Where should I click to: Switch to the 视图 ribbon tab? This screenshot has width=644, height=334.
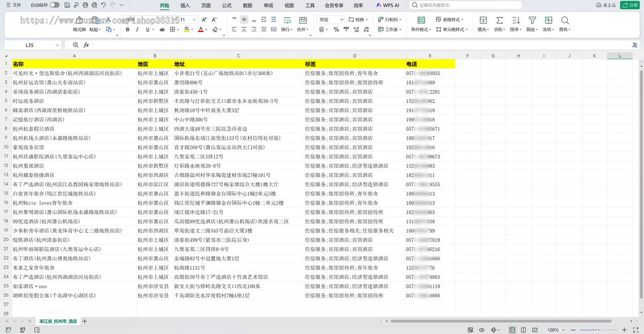pos(289,5)
